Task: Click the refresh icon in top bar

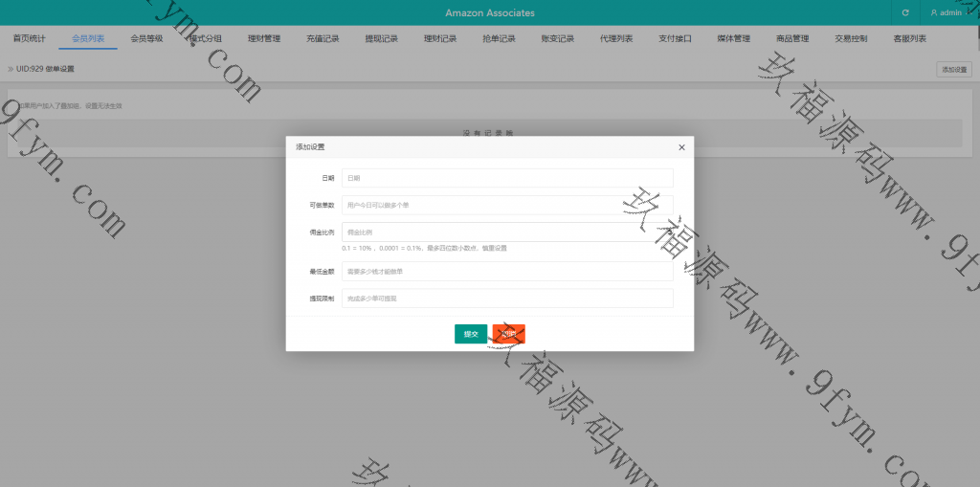Action: [905, 12]
